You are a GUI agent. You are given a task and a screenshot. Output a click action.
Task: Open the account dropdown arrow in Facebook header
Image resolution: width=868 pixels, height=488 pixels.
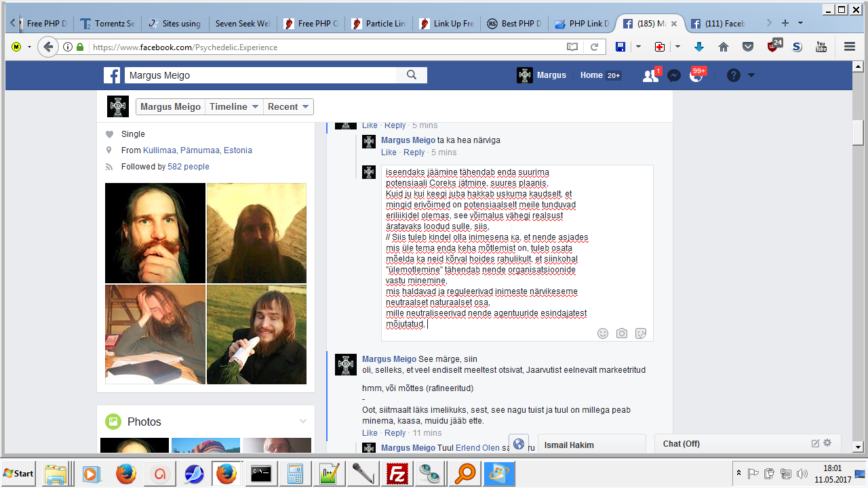751,75
